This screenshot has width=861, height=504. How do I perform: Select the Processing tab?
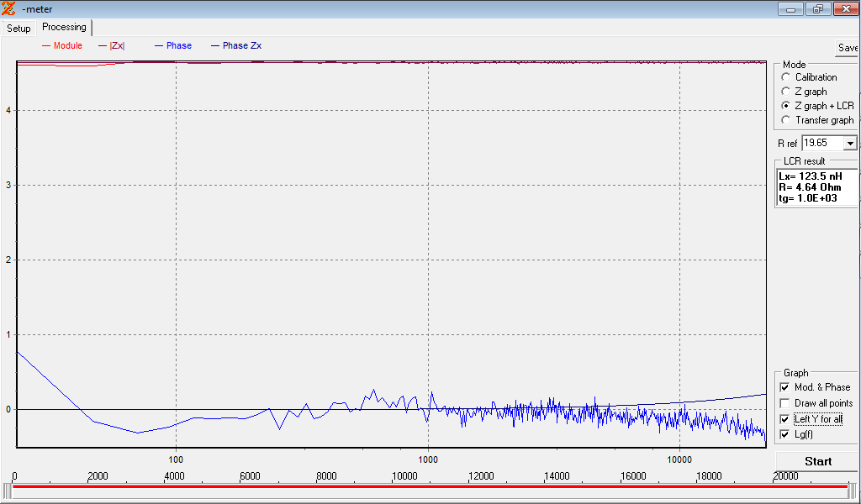point(64,27)
